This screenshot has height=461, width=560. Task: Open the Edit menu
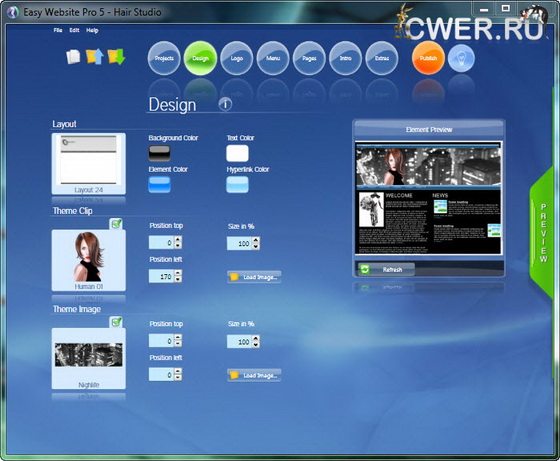(x=74, y=30)
